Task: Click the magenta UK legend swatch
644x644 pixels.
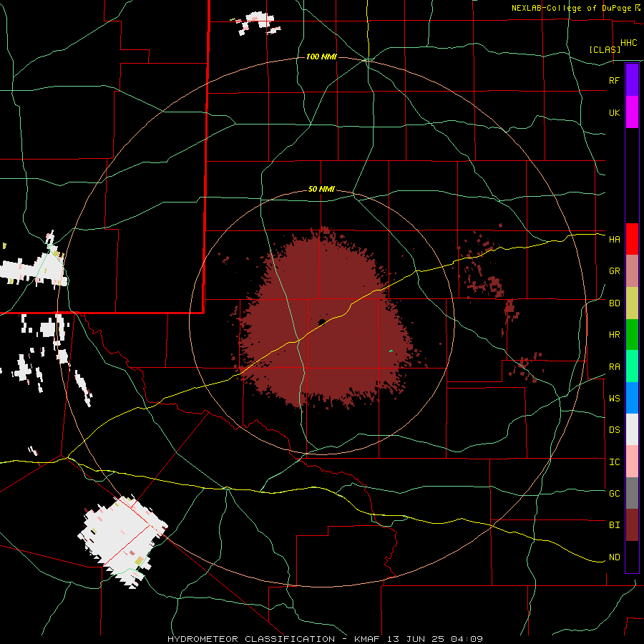Action: [x=632, y=112]
